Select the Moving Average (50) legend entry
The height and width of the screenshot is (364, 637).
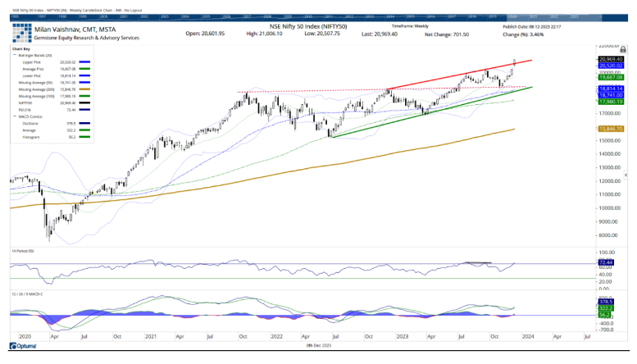pos(36,84)
